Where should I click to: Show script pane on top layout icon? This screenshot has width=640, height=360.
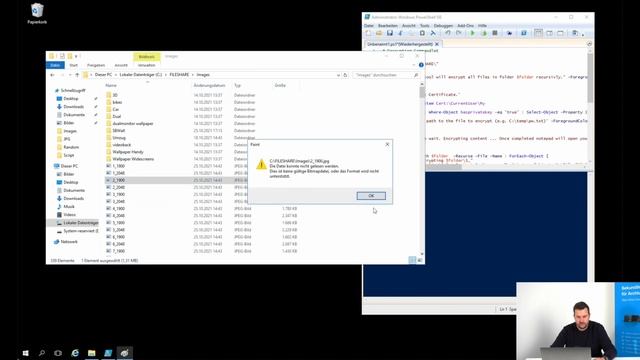click(538, 33)
